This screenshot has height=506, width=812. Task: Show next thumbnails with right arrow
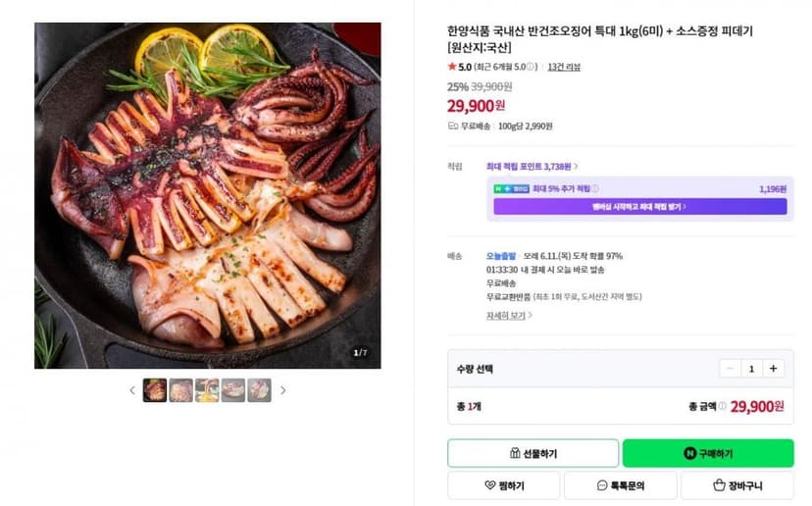tap(282, 390)
